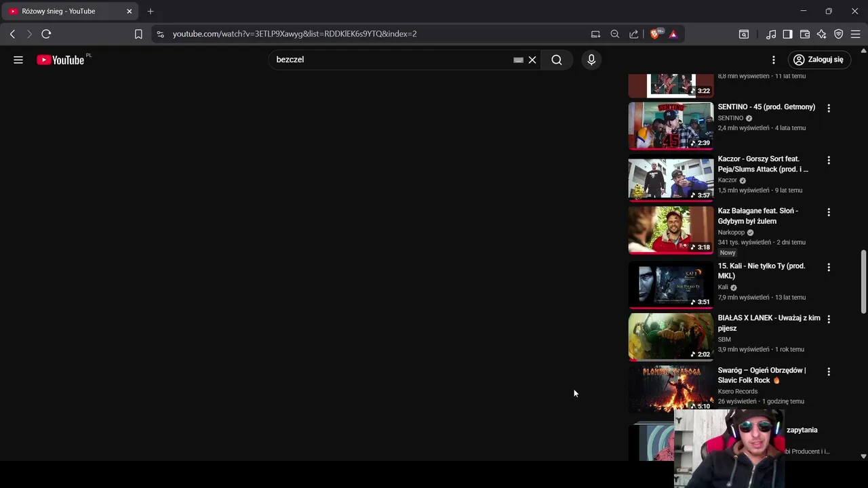
Task: Open Brave Wallet icon
Action: (x=805, y=34)
